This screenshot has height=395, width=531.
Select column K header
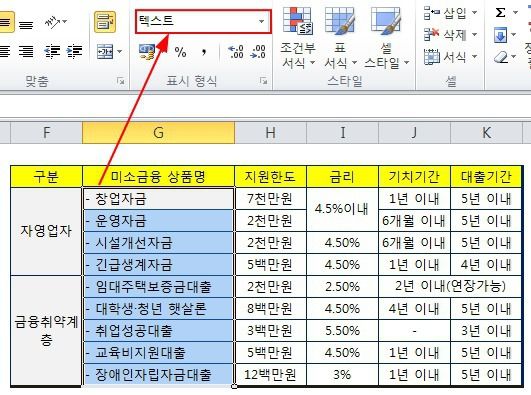tap(486, 132)
